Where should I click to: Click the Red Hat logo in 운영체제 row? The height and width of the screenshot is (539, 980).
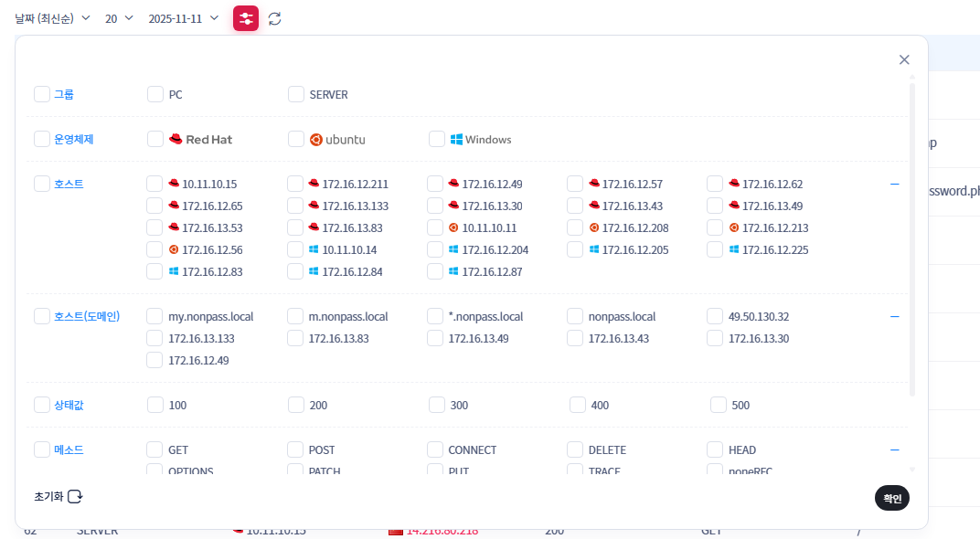[x=176, y=140]
